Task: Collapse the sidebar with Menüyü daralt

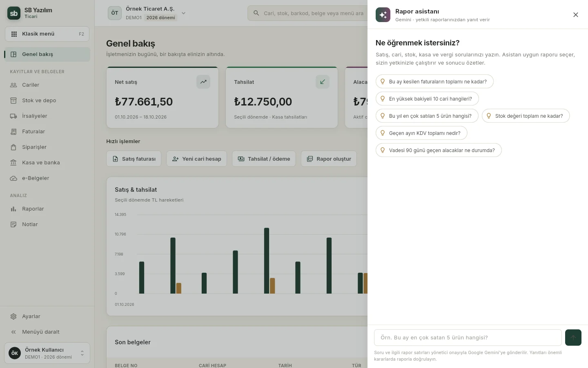Action: (47, 332)
